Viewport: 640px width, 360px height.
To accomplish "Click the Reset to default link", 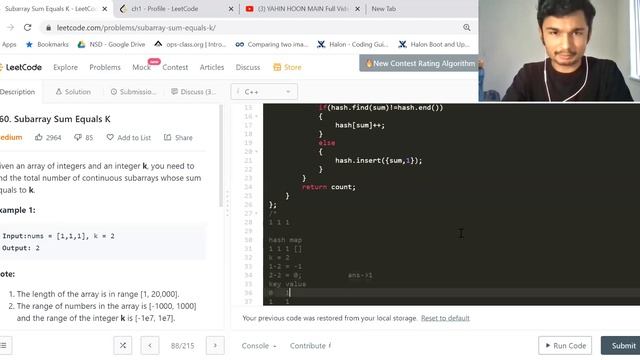I will 445,318.
